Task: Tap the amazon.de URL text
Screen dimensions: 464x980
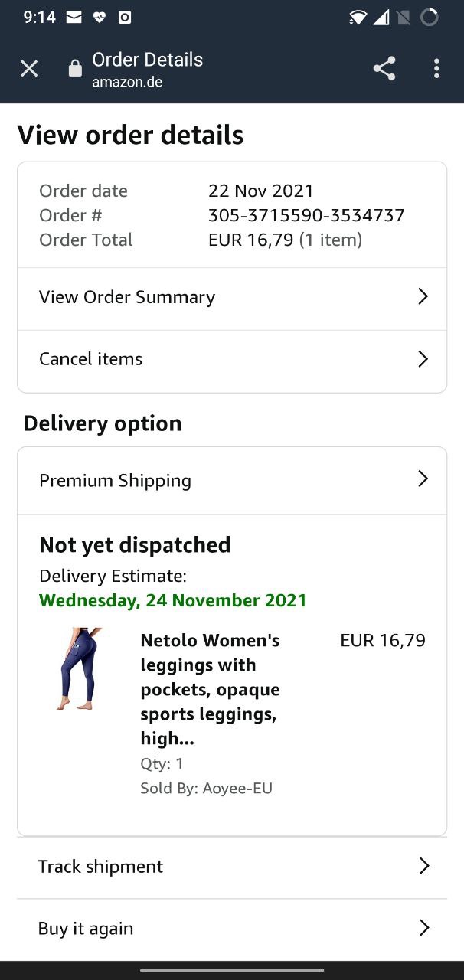Action: click(127, 82)
